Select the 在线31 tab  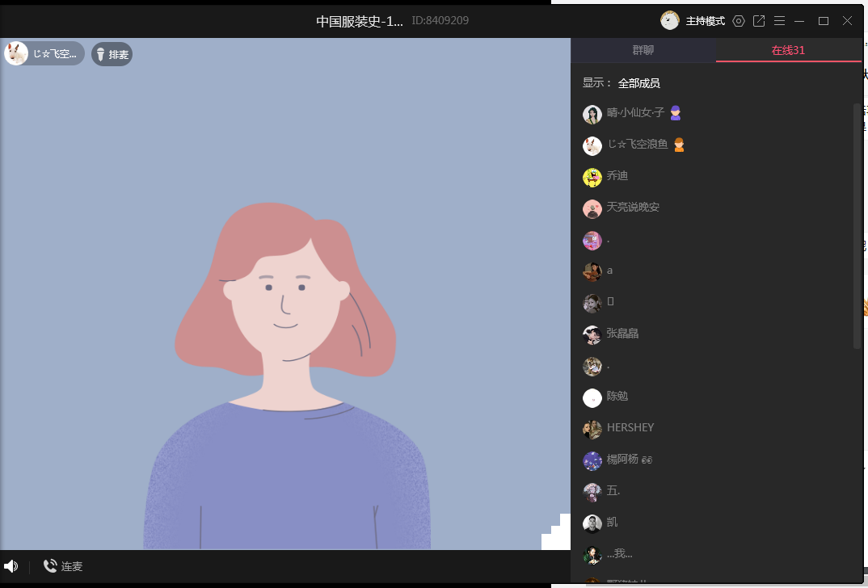[788, 50]
